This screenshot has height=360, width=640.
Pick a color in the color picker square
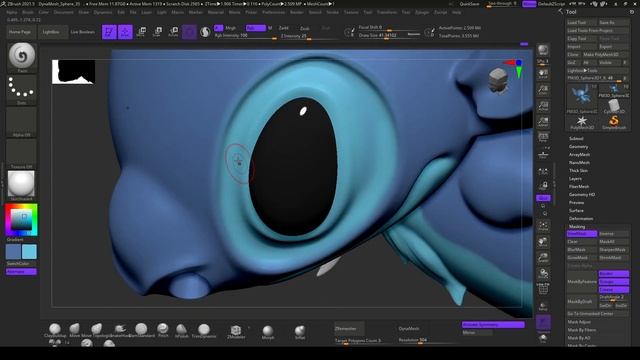click(21, 220)
